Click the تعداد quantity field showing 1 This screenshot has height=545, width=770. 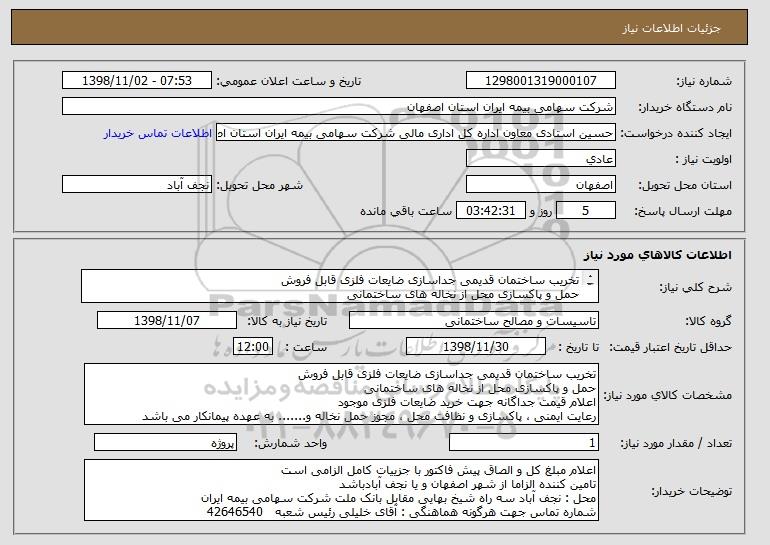coord(524,442)
